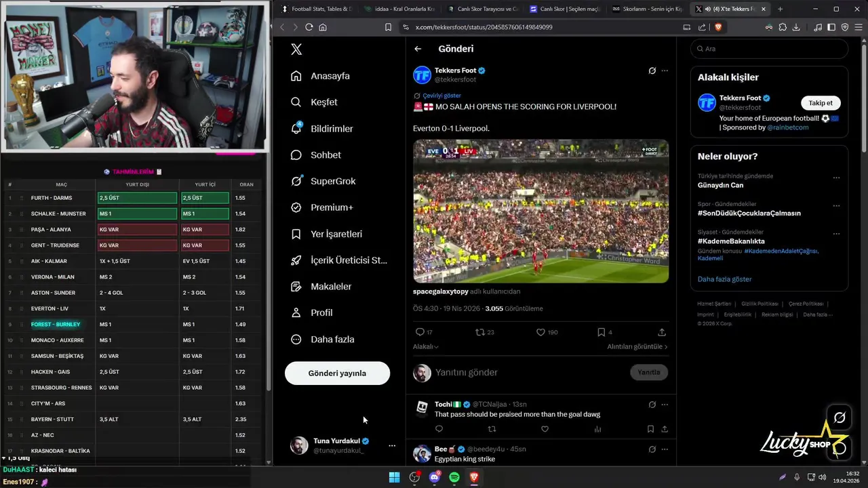Switch to iddaa Kral Oranlarla tab
Viewport: 868px width, 488px height.
(x=399, y=9)
